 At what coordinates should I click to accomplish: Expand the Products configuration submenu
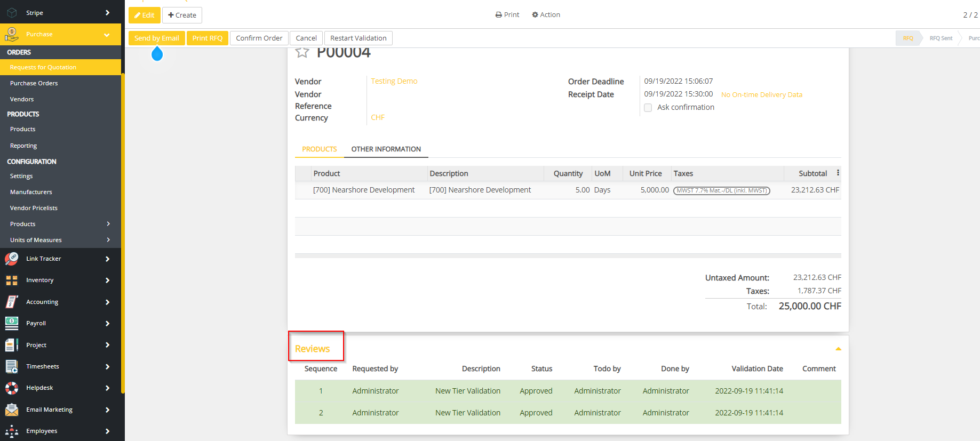108,224
